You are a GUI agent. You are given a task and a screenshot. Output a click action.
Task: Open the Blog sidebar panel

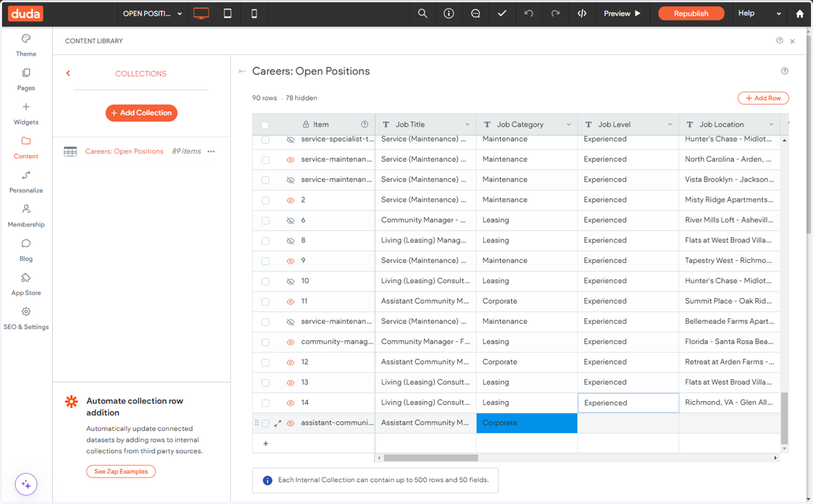26,250
